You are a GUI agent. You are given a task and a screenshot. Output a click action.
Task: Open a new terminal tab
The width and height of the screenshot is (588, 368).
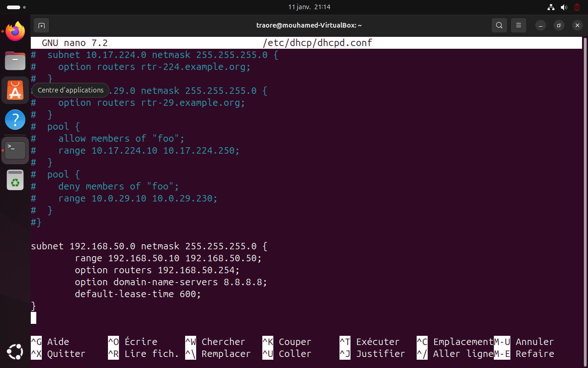pos(41,25)
